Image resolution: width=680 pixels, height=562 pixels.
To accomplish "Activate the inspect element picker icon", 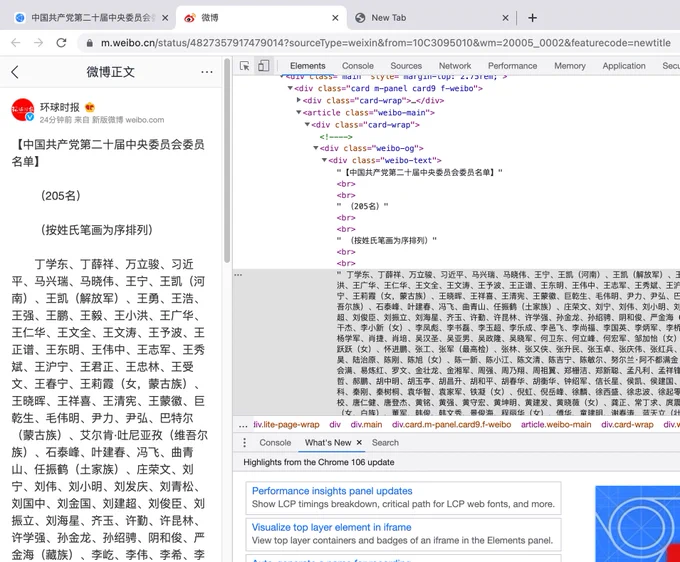I will tap(245, 66).
